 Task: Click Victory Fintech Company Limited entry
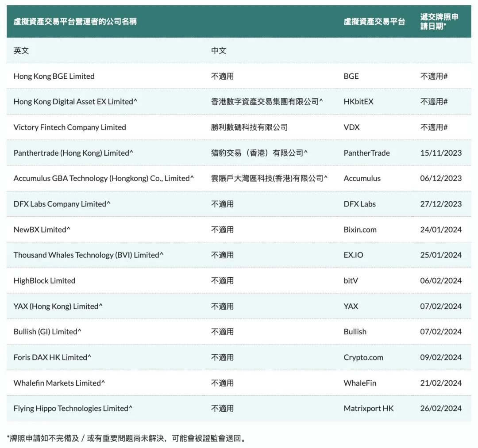(x=69, y=127)
